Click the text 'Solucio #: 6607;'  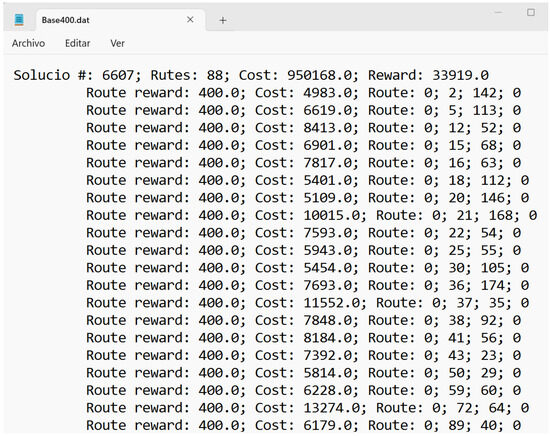[x=77, y=75]
